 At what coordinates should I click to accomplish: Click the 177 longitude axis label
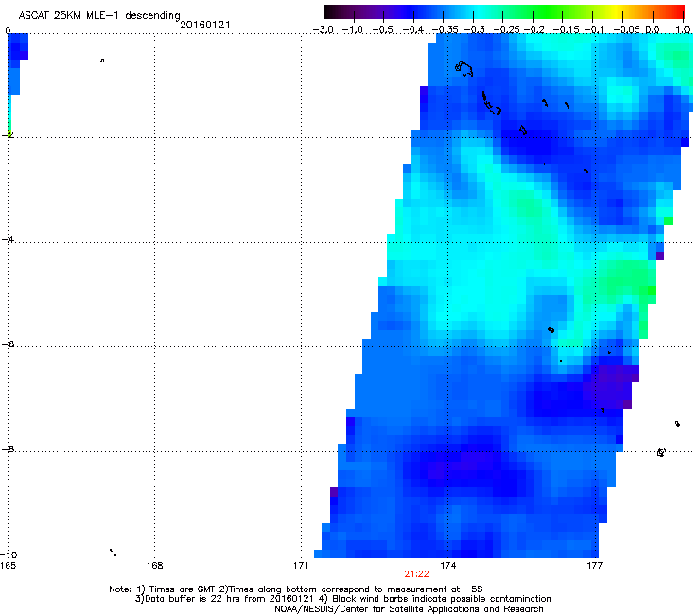point(594,566)
